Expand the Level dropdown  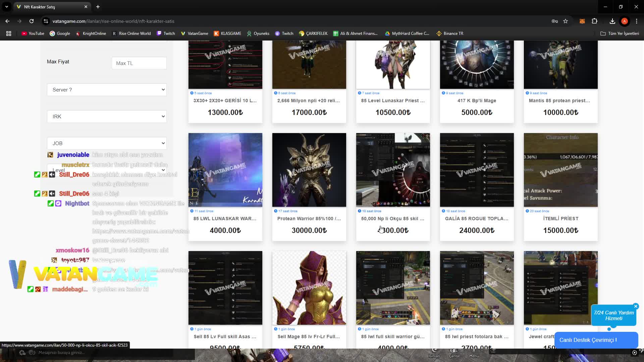click(107, 170)
